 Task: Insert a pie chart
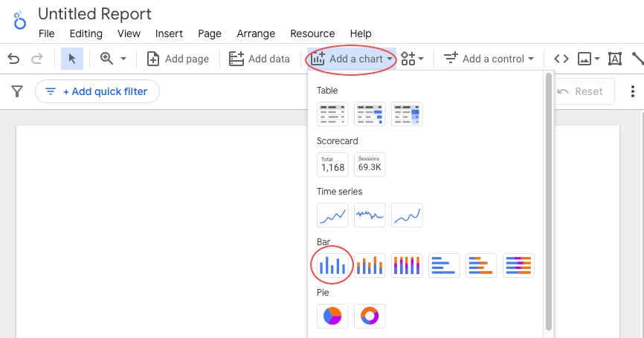coord(332,316)
